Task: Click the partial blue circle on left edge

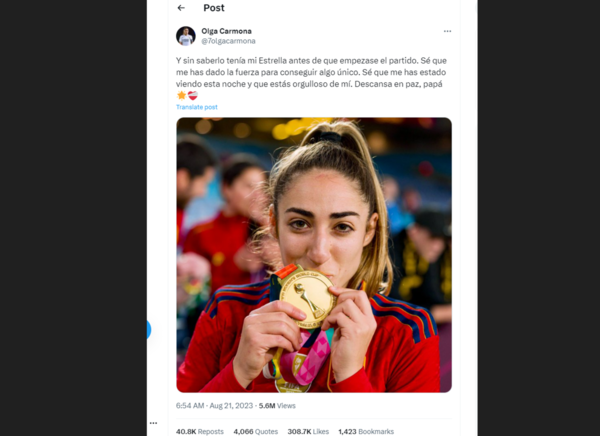Action: [x=148, y=330]
